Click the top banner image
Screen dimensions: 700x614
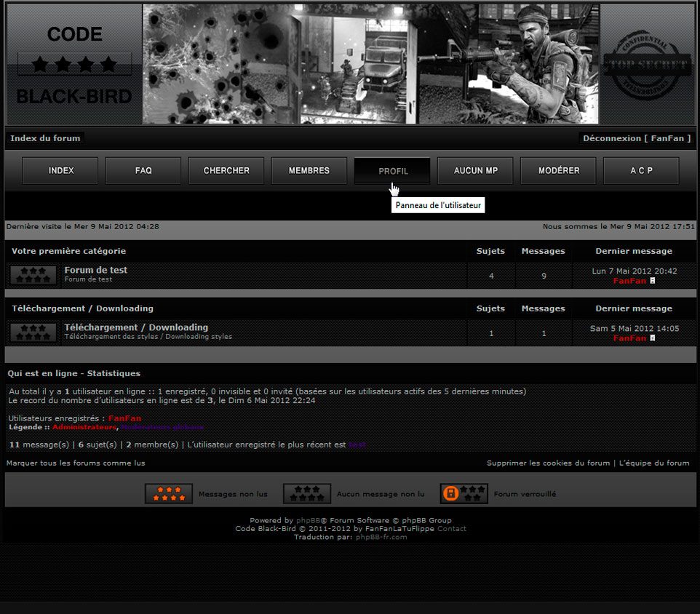tap(370, 65)
